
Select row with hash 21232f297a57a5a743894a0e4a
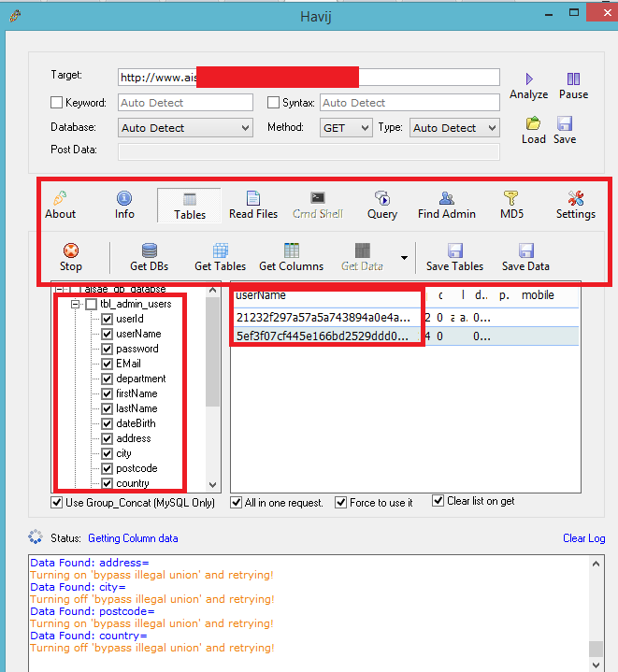click(405, 318)
